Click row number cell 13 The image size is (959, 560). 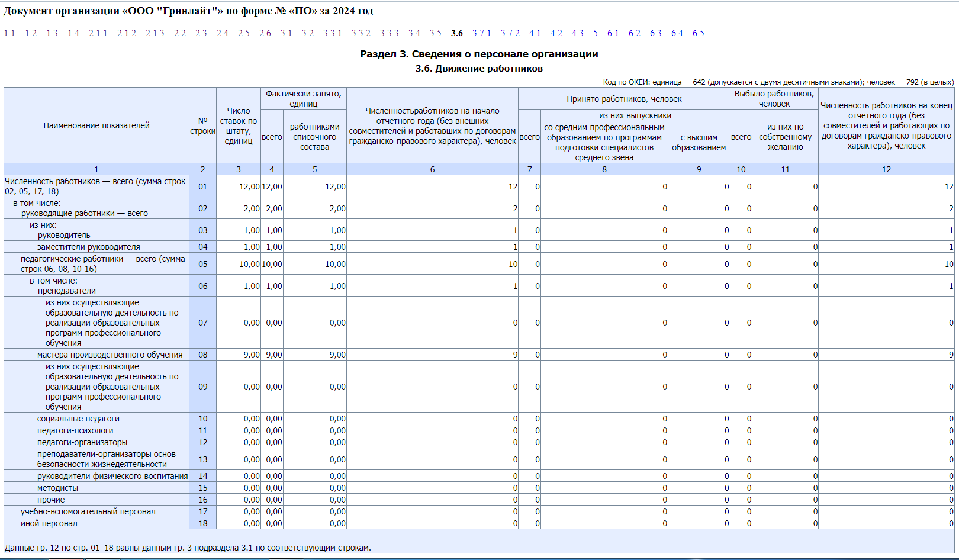(x=203, y=459)
